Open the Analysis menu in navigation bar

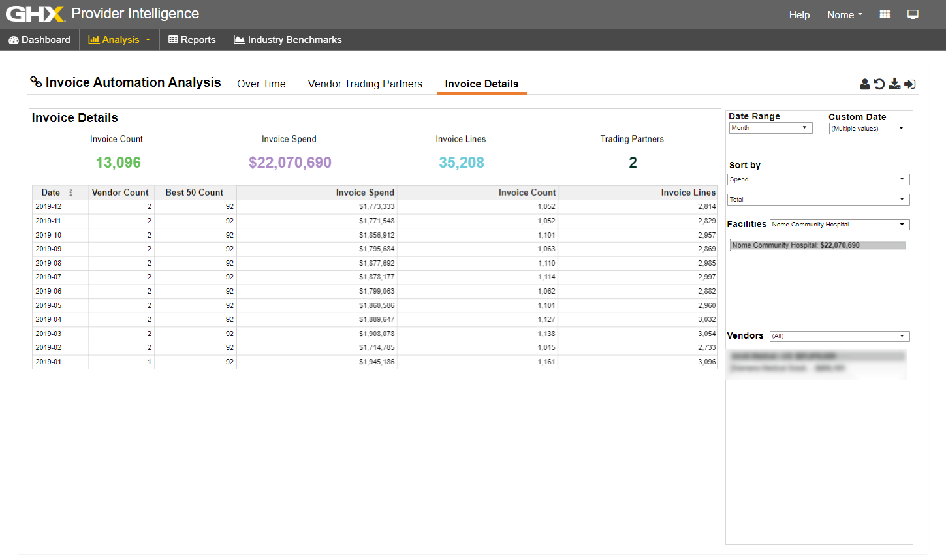(x=119, y=40)
